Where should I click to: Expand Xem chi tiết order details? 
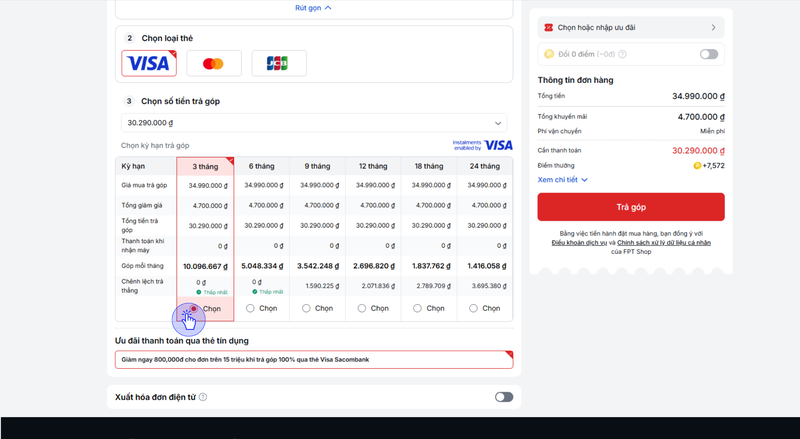[563, 180]
